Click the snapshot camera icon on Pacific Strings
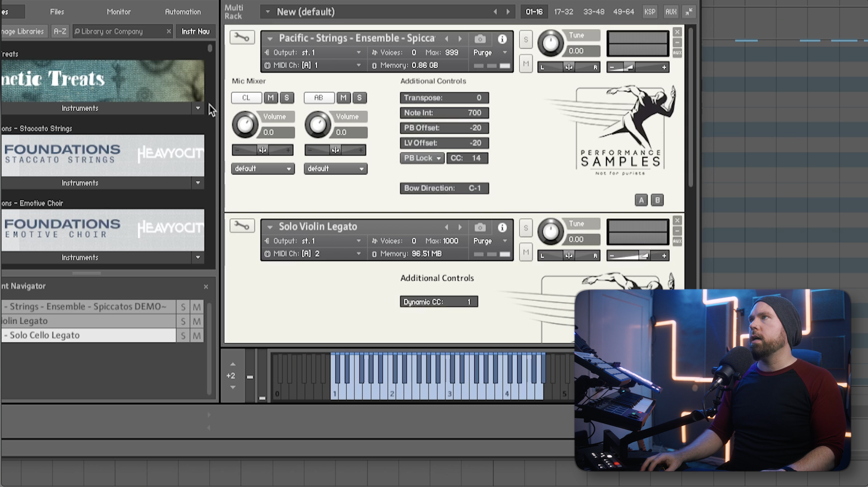Image resolution: width=868 pixels, height=487 pixels. (x=480, y=39)
